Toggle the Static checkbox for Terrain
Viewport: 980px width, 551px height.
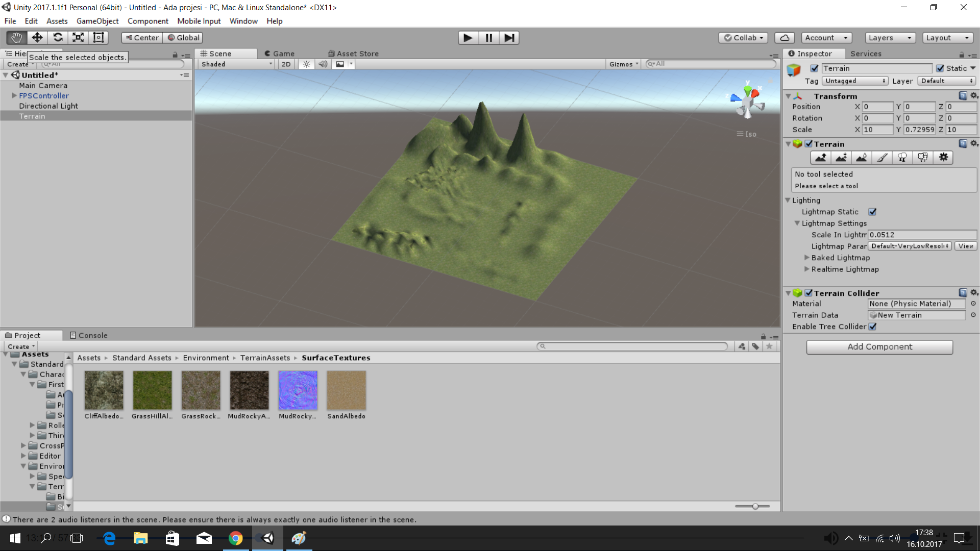tap(940, 68)
